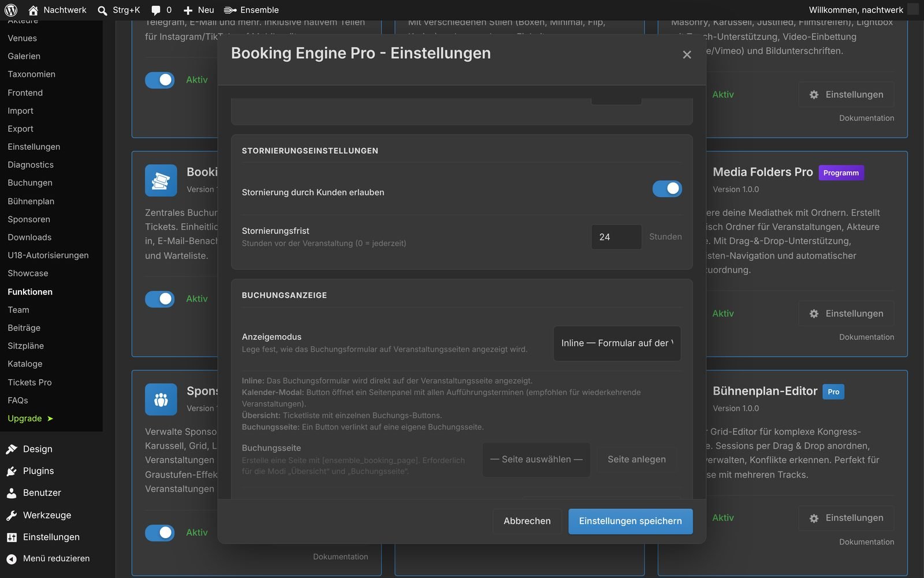This screenshot has height=578, width=924.
Task: Open the Ensemble admin bar icon
Action: (x=230, y=10)
